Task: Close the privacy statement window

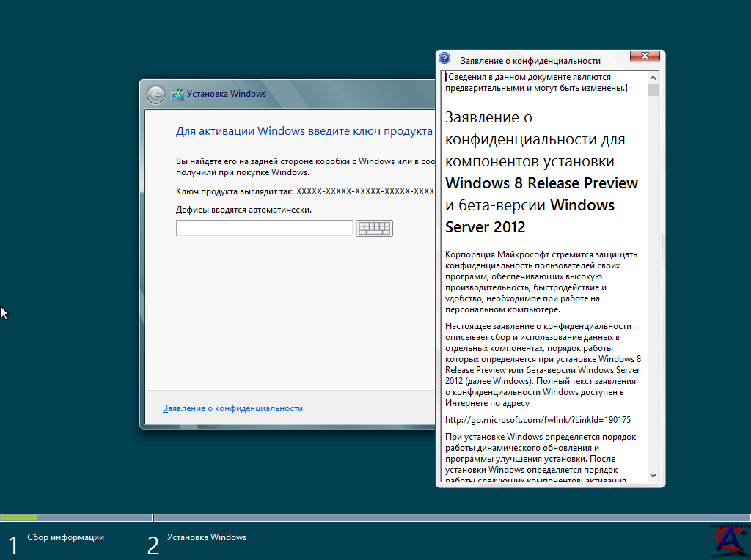Action: click(x=644, y=57)
